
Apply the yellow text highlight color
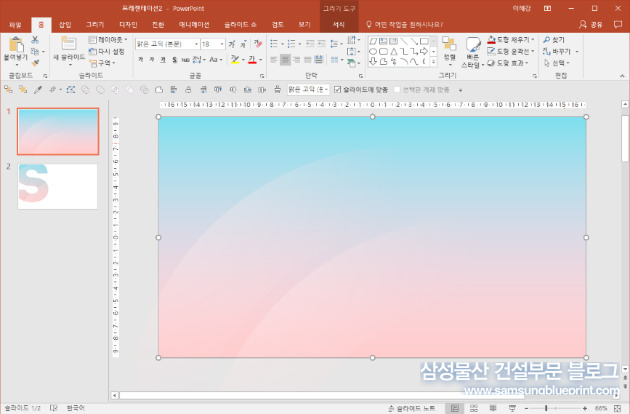pos(235,59)
